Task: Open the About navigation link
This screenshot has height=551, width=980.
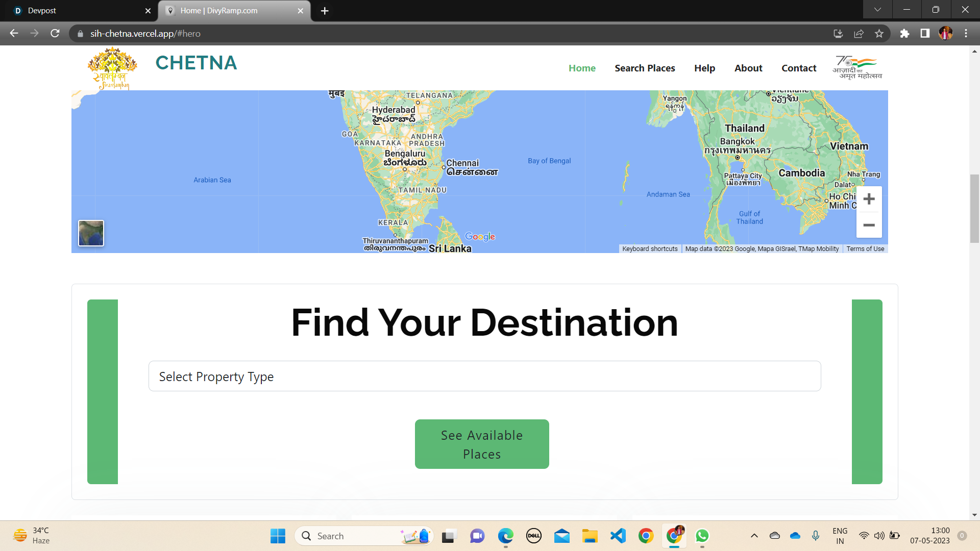Action: [748, 68]
